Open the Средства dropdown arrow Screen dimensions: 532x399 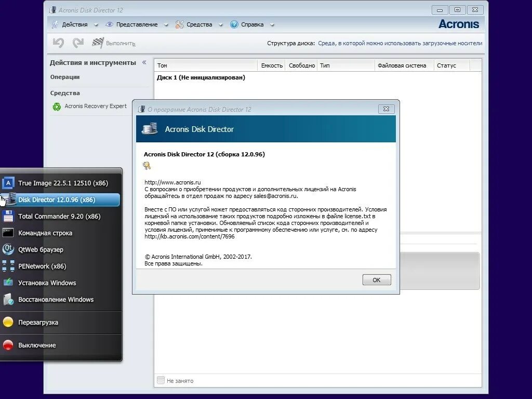tap(220, 25)
